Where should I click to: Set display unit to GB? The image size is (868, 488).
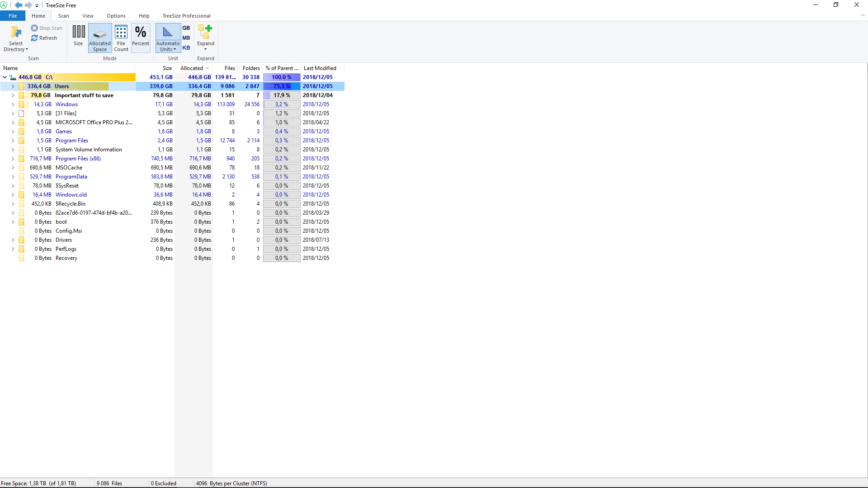tap(186, 28)
